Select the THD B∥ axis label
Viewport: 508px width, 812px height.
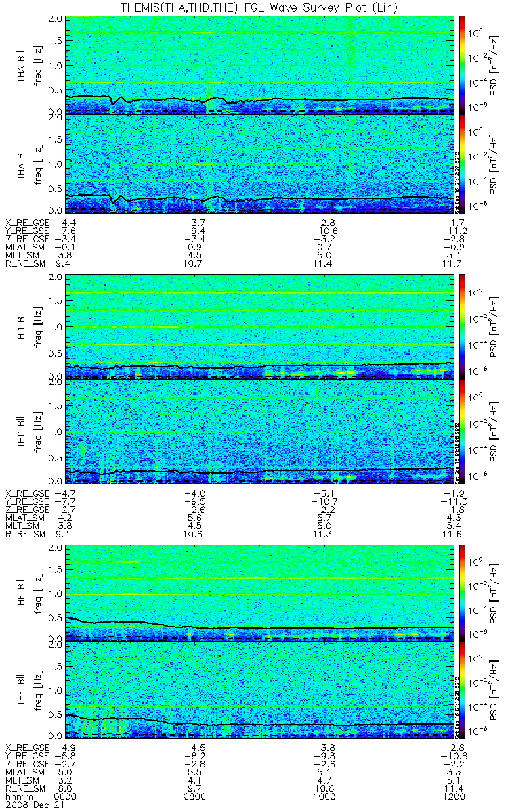pos(22,432)
